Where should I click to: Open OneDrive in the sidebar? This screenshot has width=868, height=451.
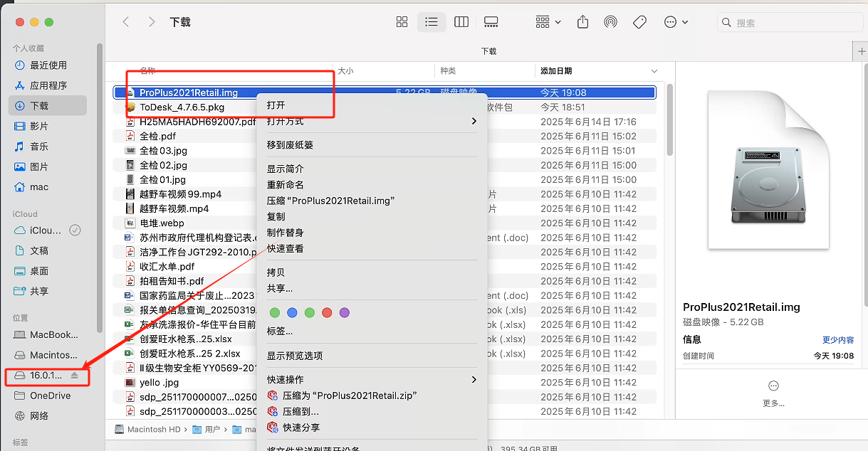tap(50, 396)
